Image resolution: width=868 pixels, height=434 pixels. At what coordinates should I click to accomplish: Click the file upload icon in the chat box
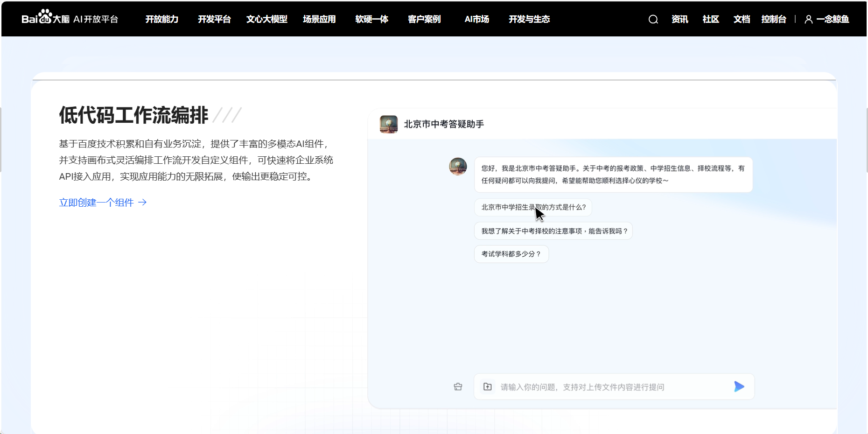tap(488, 386)
